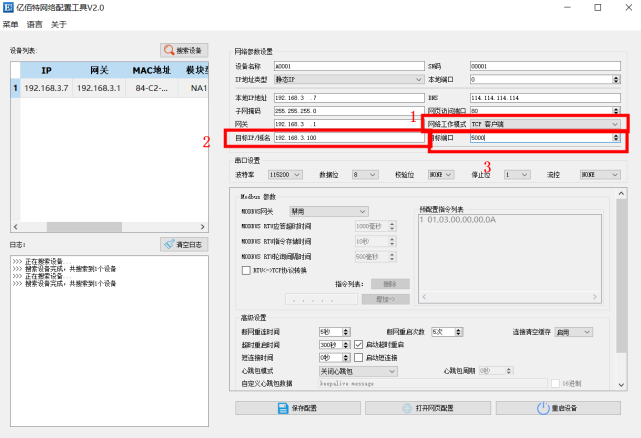
Task: Open parity dropdown NONE
Action: [441, 175]
